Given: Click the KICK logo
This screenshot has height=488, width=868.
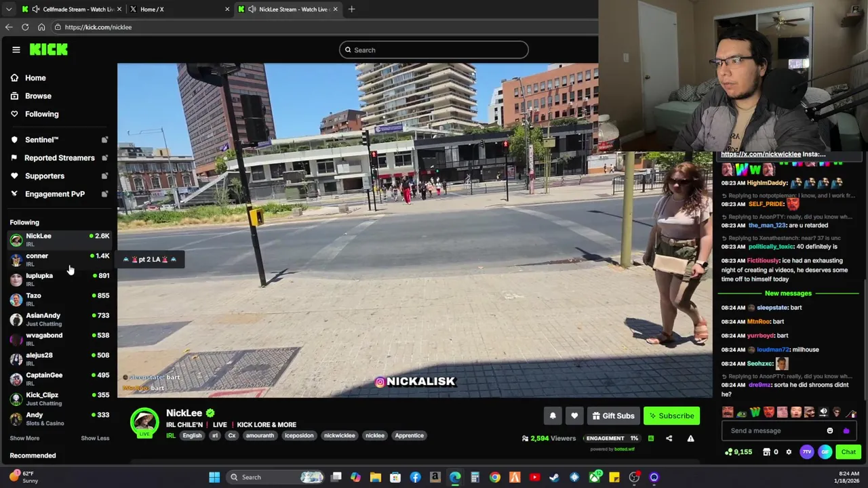Looking at the screenshot, I should click(49, 49).
